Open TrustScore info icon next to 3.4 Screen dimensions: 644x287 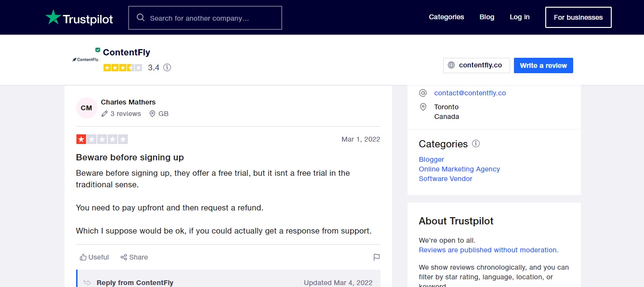tap(167, 67)
